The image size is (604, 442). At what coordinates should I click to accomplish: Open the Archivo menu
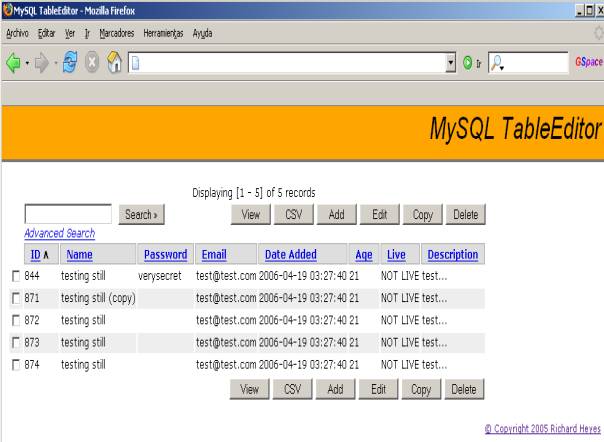(x=17, y=34)
